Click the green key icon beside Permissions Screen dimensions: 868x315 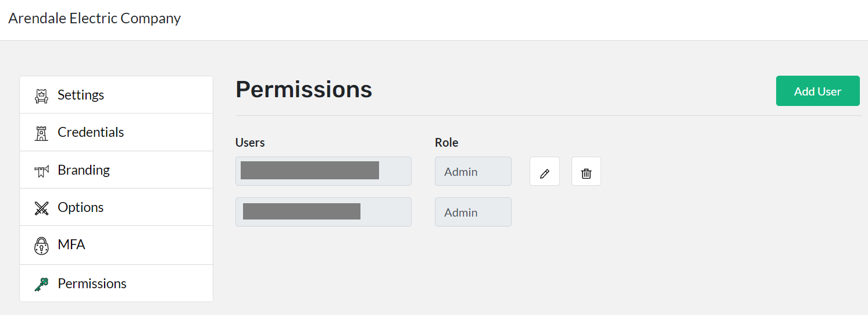[41, 284]
